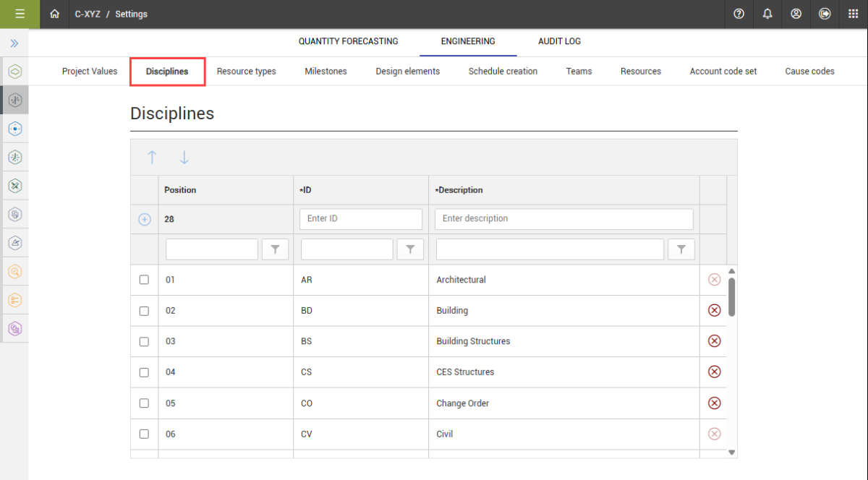Open the Description column filter options
The image size is (868, 480).
tap(681, 249)
